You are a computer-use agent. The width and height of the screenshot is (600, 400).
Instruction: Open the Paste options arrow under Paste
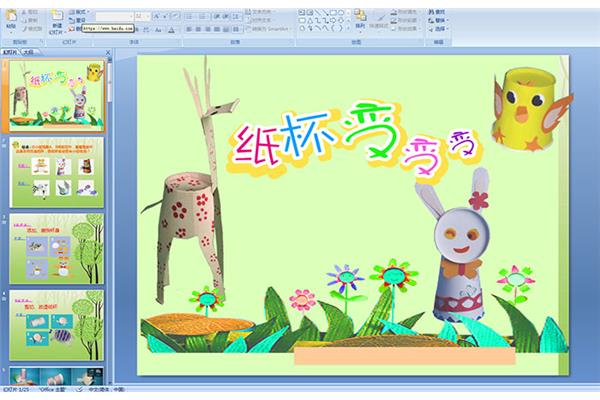click(x=11, y=32)
